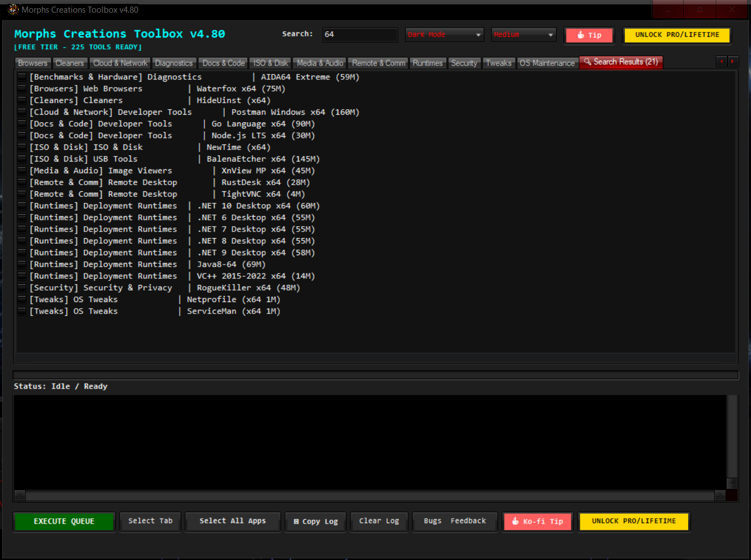Click the "Morphs Creations Toolbox v4.80" cyan heading
Screen dimensions: 751x560
120,34
